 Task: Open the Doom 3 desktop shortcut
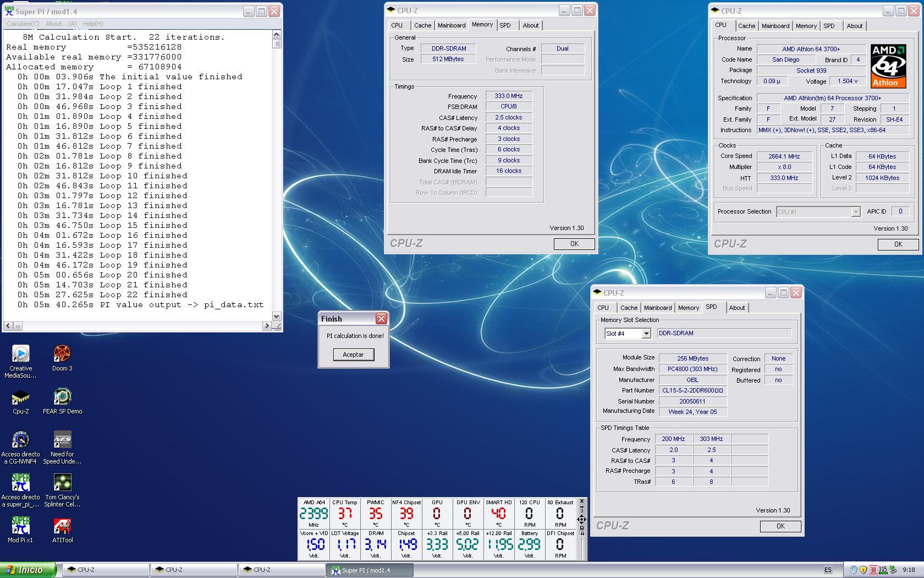tap(62, 355)
